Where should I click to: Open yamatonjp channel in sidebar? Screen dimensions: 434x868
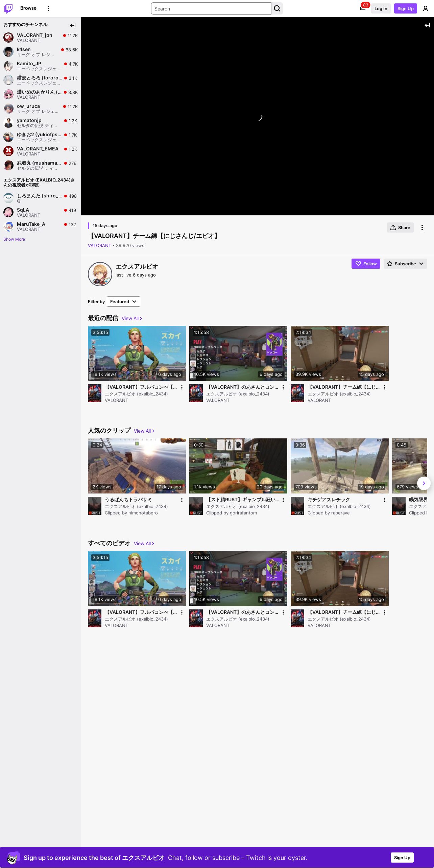[41, 123]
